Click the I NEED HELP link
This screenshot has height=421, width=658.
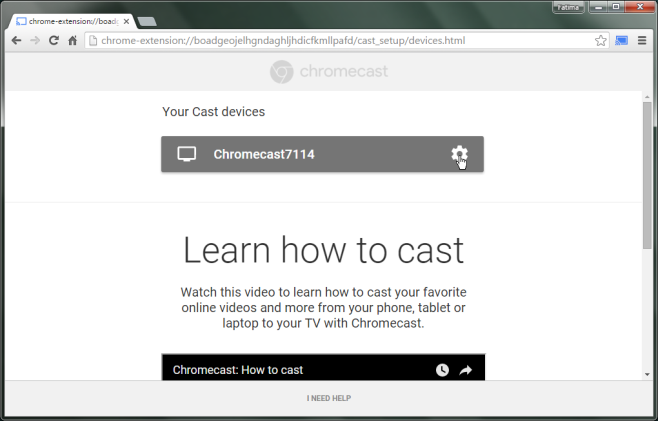click(x=329, y=398)
